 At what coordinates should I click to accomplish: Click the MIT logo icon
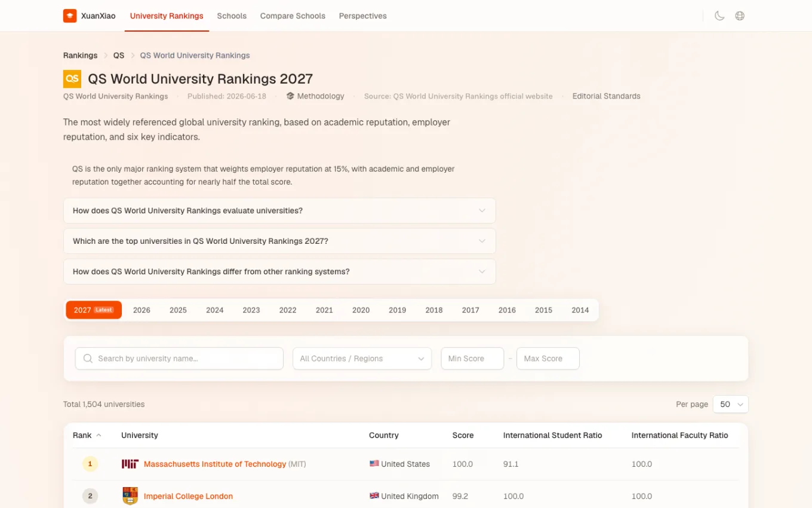130,464
